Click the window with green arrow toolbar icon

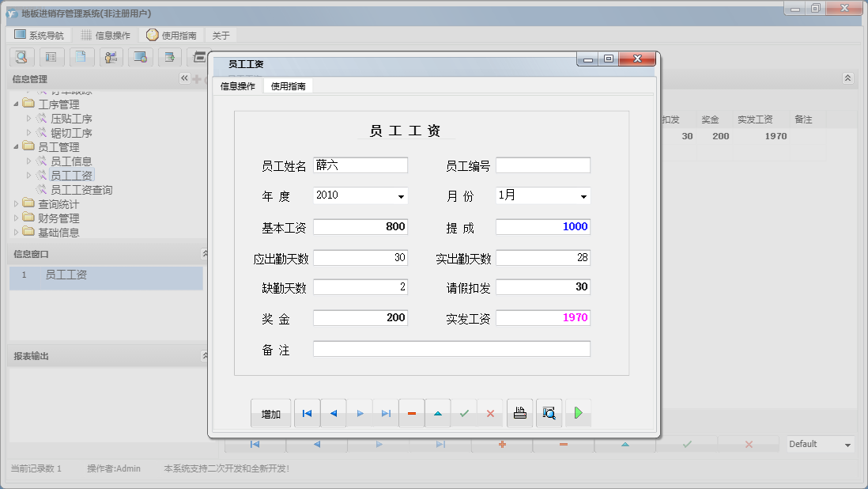tap(170, 57)
